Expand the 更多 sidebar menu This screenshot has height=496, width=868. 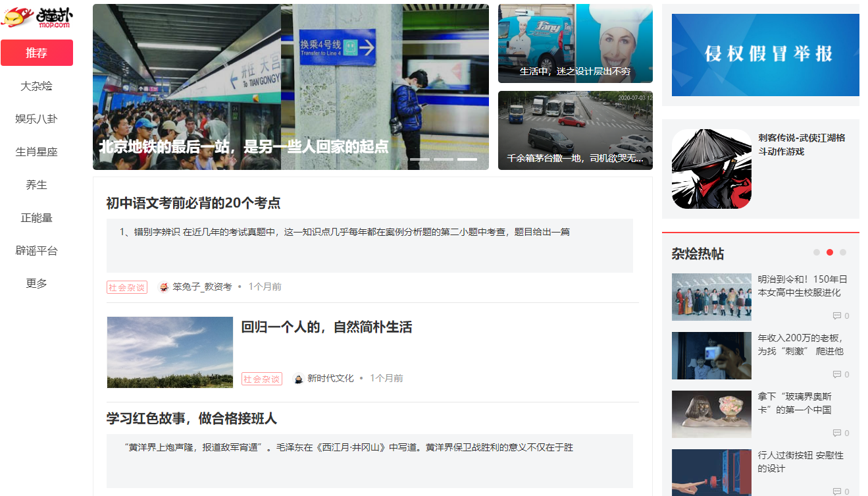(x=36, y=283)
